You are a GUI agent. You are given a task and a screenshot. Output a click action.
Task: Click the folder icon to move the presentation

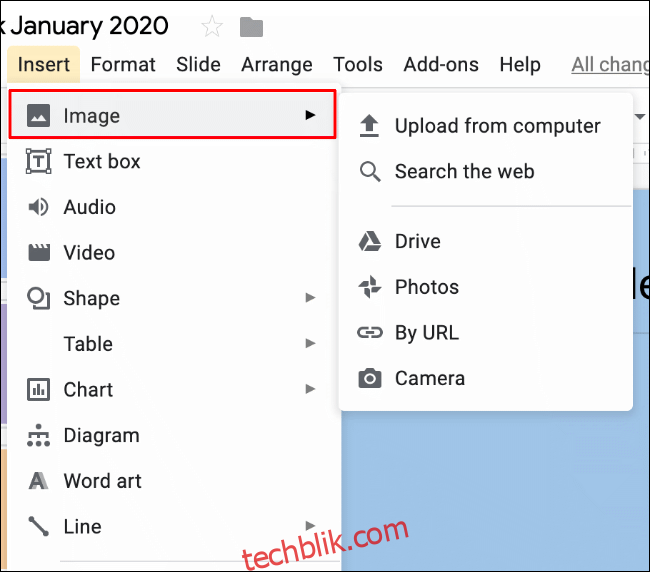(x=251, y=27)
